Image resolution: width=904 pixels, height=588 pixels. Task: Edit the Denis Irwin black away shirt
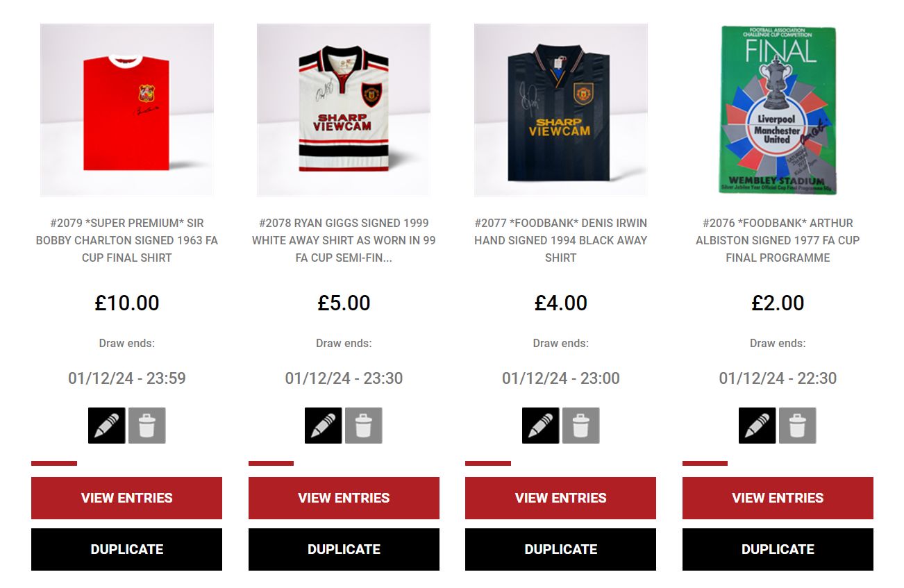pos(541,426)
